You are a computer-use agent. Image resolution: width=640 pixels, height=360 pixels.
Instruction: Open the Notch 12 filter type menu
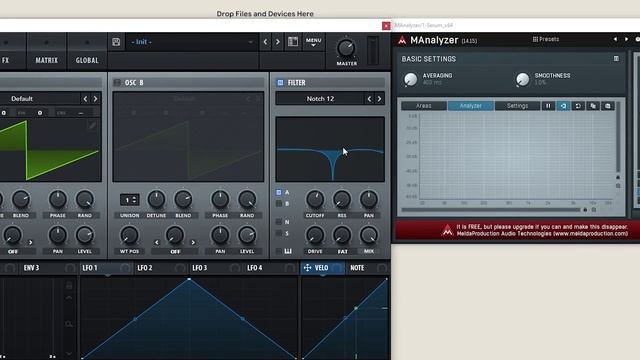click(x=320, y=99)
